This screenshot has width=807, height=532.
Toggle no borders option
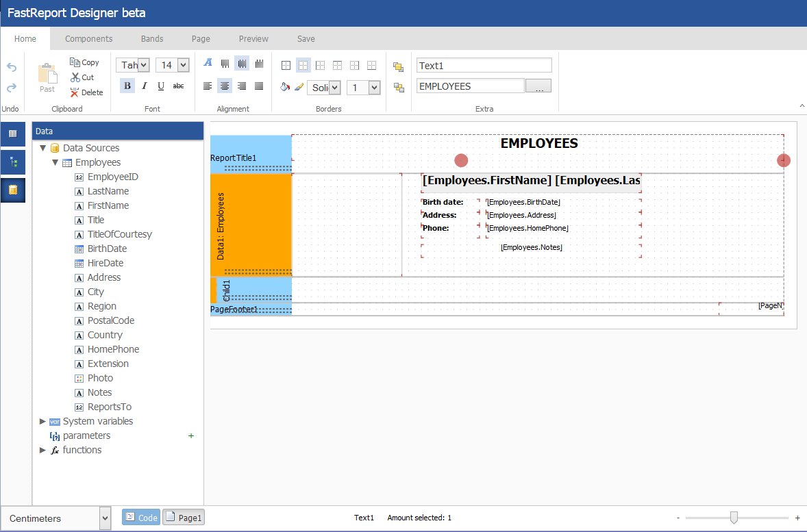303,65
